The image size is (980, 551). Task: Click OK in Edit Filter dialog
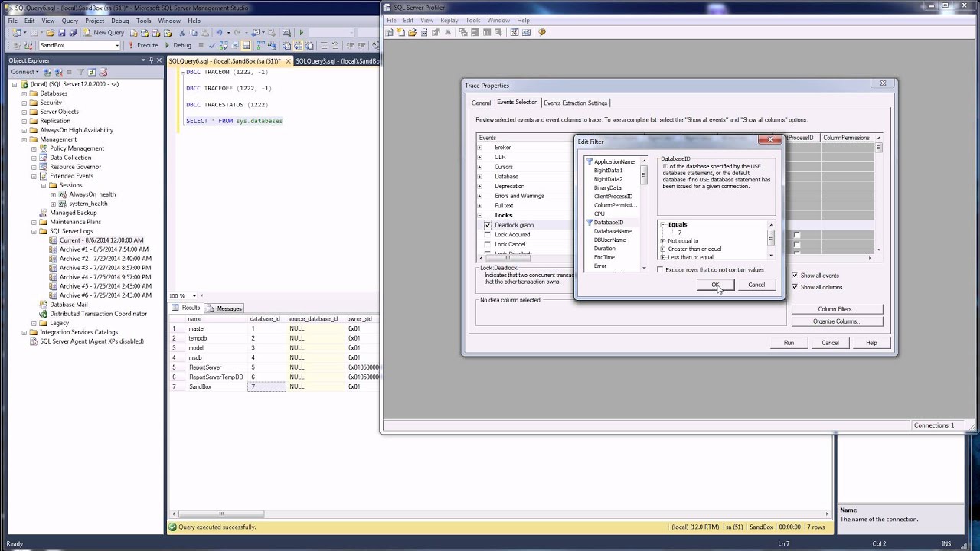(x=715, y=285)
